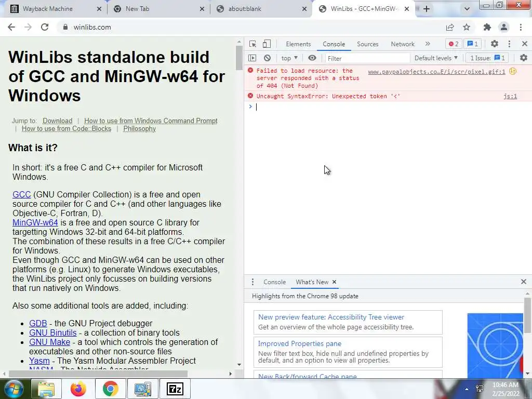Close the What's New drawer tab
This screenshot has height=399, width=532.
334,282
